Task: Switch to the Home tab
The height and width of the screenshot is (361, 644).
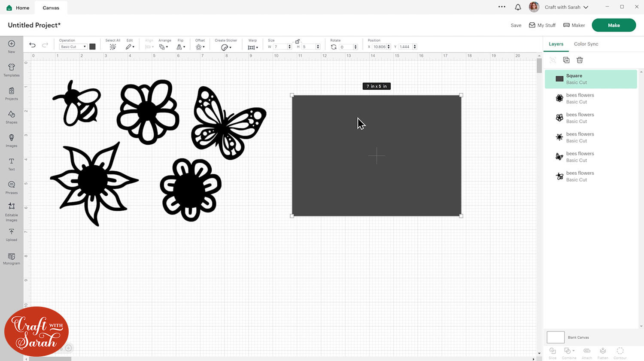Action: (x=18, y=8)
